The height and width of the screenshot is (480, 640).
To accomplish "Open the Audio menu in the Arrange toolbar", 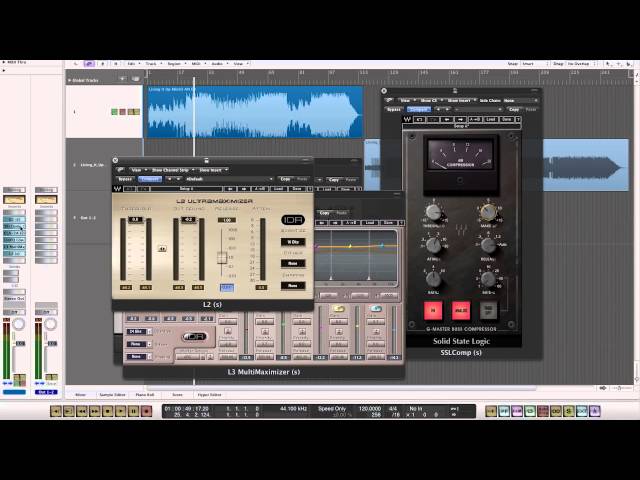I will 219,64.
